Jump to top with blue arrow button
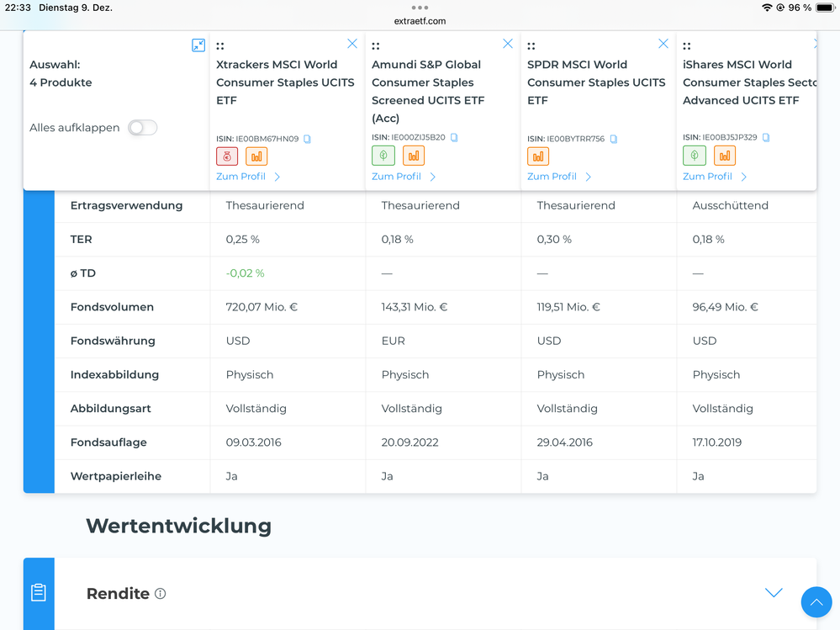Screen dimensions: 840x630 pos(816,602)
